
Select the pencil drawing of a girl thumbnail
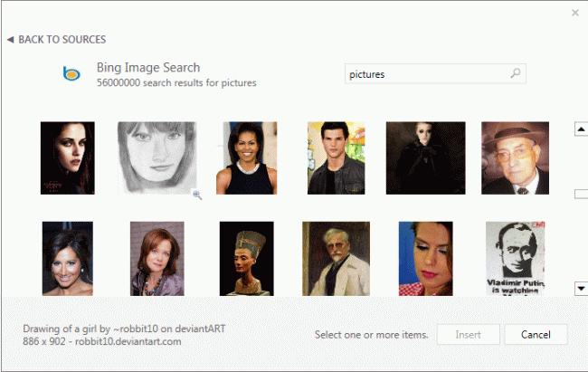point(156,158)
